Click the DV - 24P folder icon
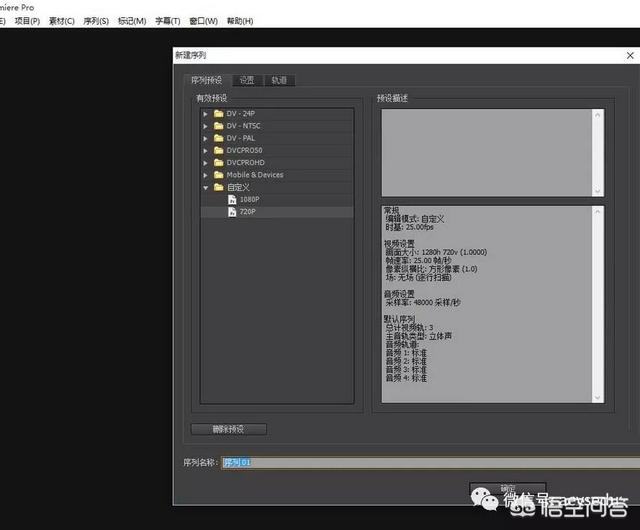Image resolution: width=640 pixels, height=530 pixels. 219,114
